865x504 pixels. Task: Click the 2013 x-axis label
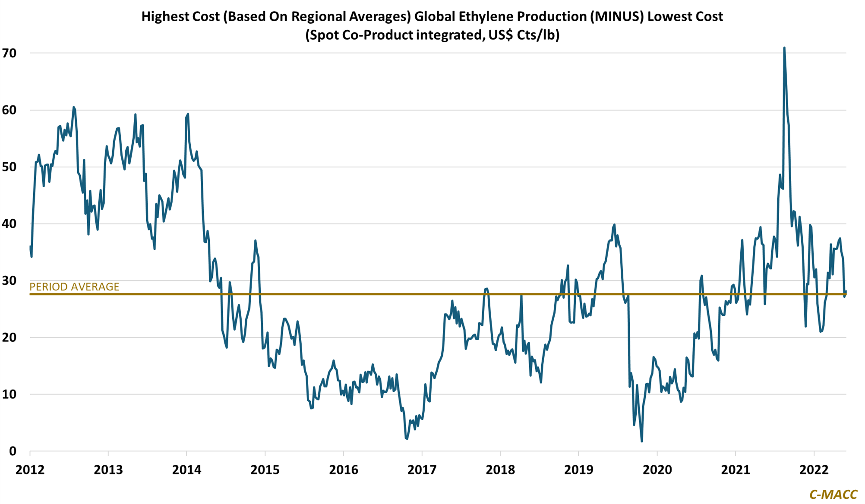point(108,469)
